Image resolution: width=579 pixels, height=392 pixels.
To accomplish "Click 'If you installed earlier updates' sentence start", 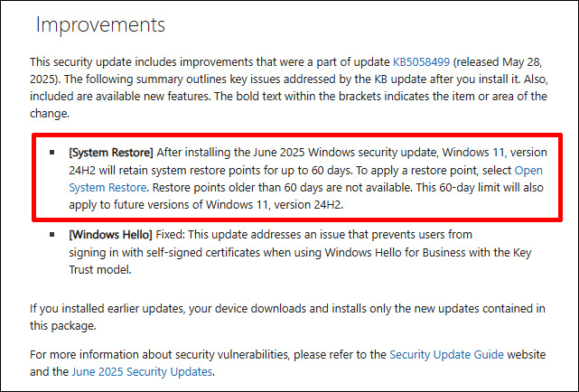I will click(x=107, y=309).
